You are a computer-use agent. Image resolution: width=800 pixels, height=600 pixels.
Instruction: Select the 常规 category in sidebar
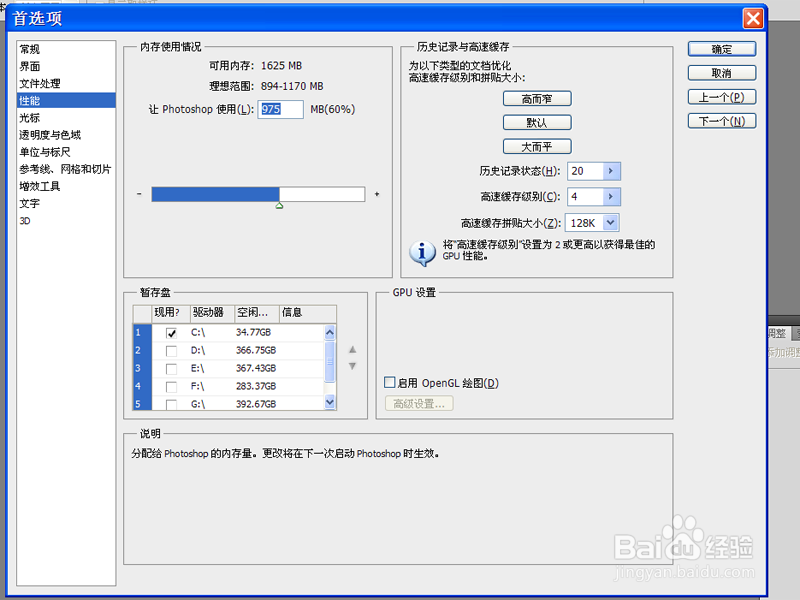30,49
